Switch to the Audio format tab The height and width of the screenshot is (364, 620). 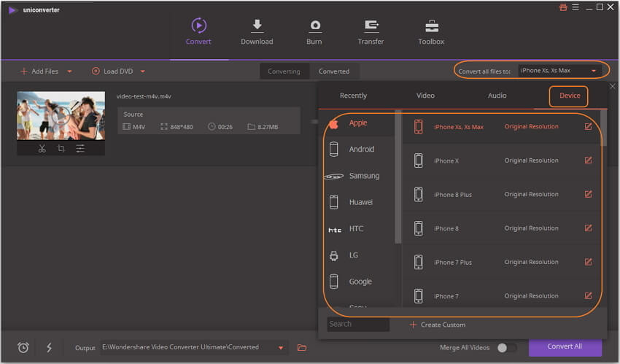[497, 96]
